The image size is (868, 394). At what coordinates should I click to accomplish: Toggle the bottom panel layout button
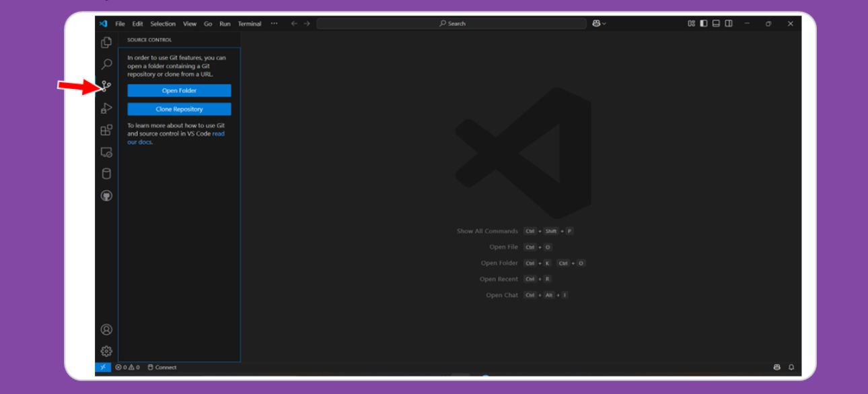click(715, 24)
